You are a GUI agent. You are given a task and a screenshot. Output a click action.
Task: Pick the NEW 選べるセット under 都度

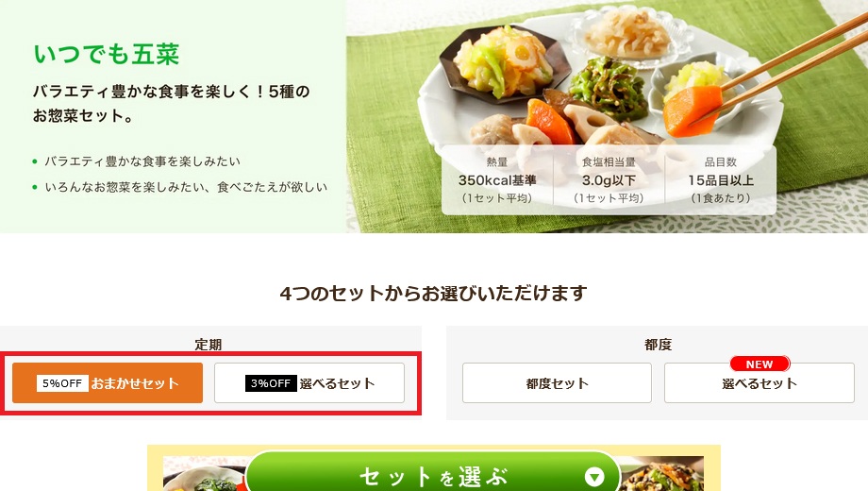coord(759,383)
